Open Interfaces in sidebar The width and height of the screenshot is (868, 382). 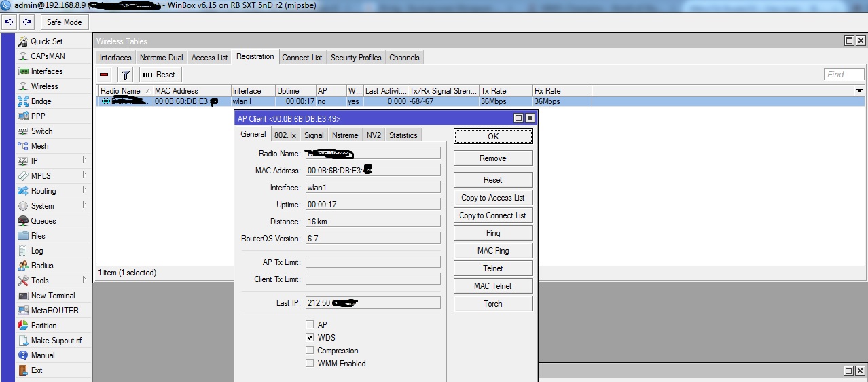pyautogui.click(x=47, y=71)
